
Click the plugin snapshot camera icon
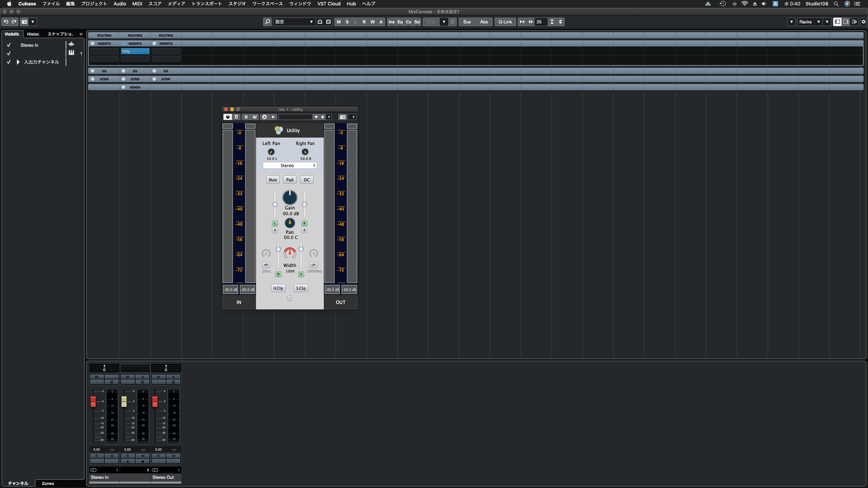[342, 117]
